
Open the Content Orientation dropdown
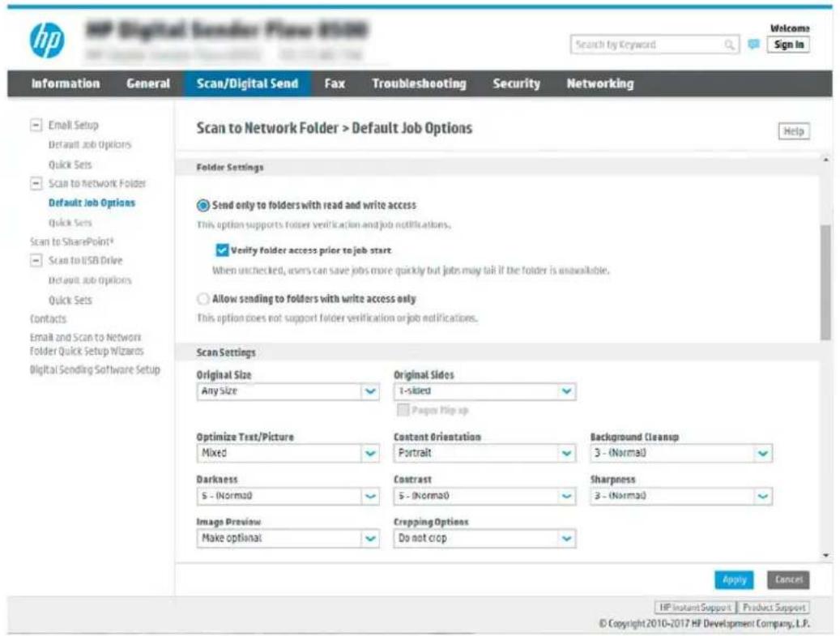(x=484, y=453)
